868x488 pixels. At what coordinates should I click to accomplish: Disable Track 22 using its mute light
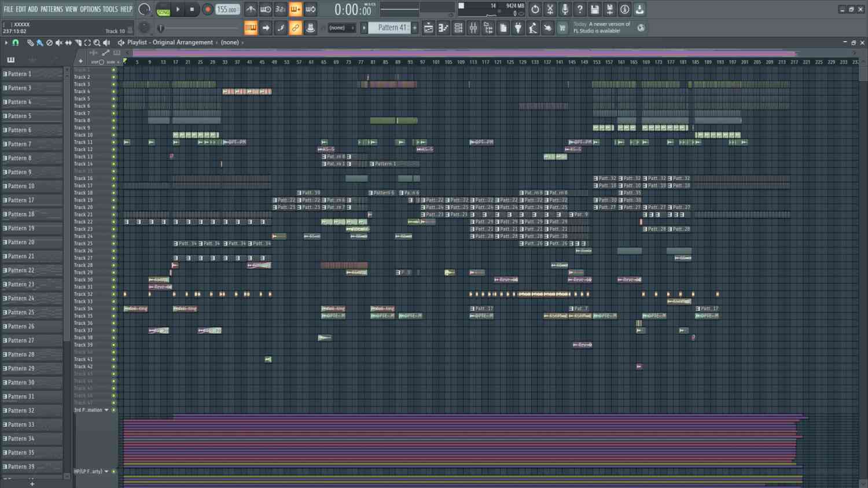click(x=113, y=222)
